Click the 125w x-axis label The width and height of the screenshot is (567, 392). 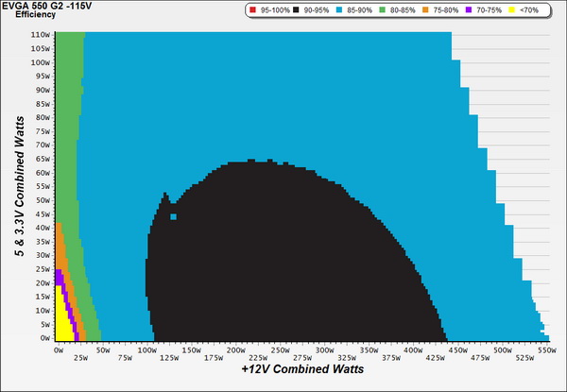169,358
